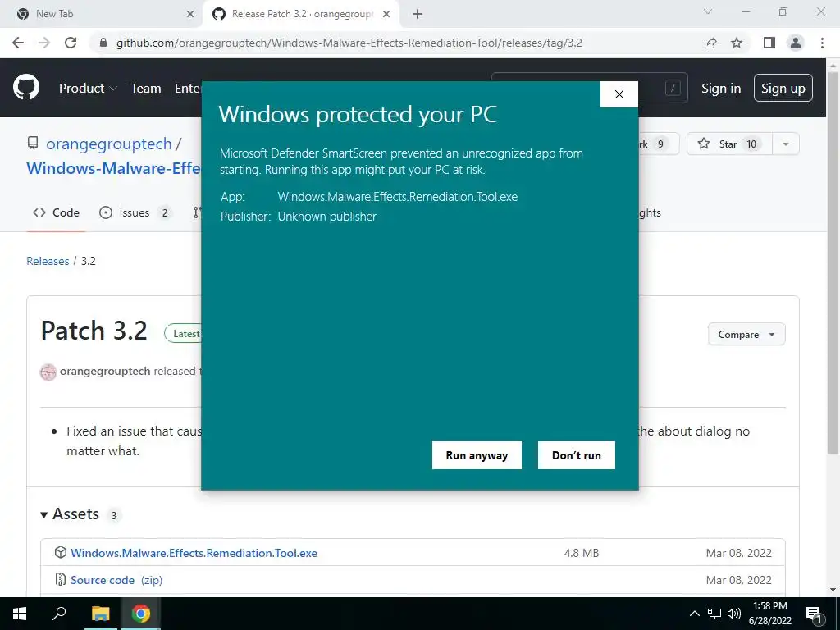Go to Releases breadcrumb link
This screenshot has width=840, height=630.
click(48, 261)
